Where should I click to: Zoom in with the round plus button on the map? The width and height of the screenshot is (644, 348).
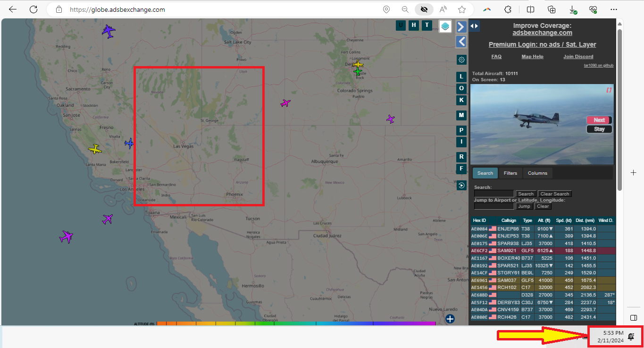tap(450, 319)
